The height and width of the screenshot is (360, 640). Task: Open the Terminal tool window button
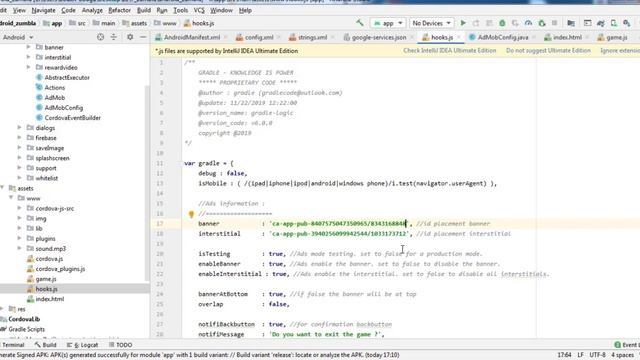click(13, 345)
